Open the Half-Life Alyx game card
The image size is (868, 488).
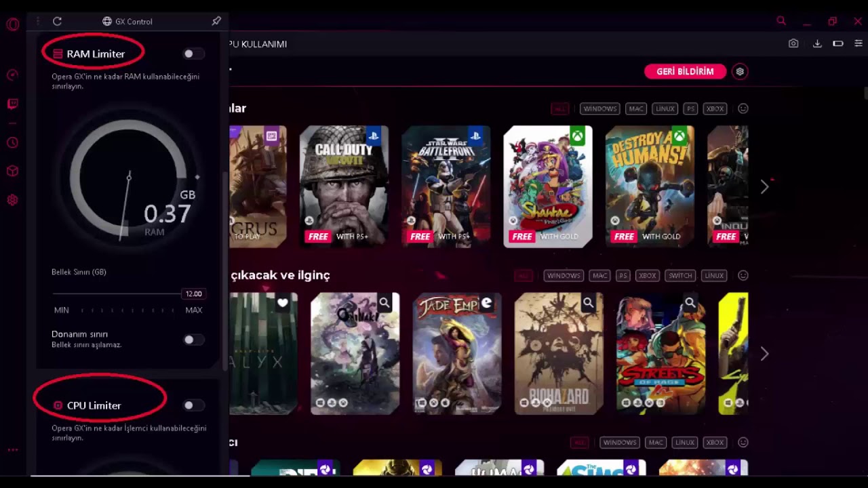263,354
